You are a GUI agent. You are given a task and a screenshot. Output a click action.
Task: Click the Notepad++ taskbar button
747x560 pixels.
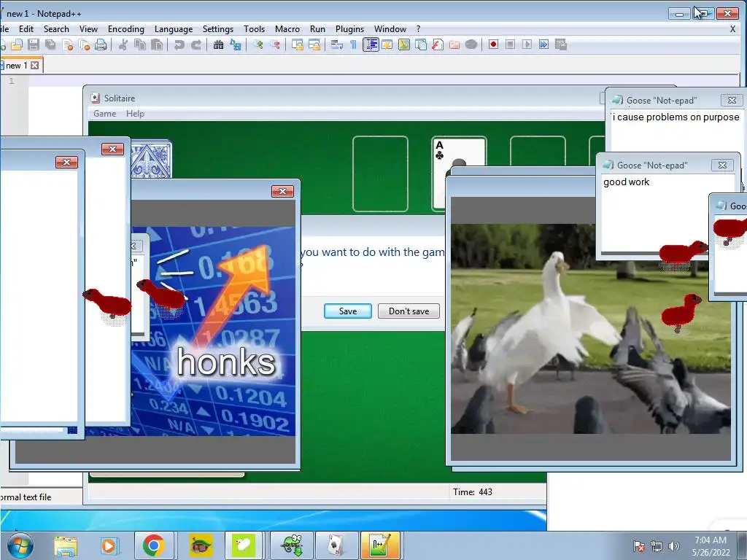380,545
